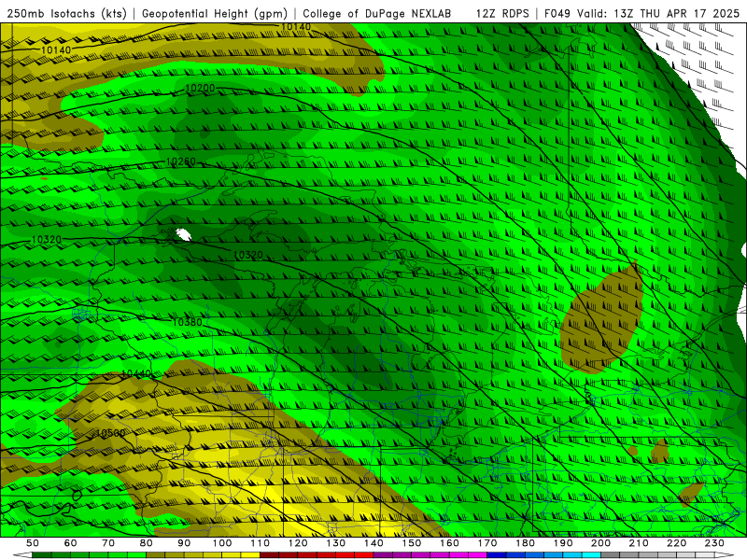
Task: Click the 150 kt value on the color scale
Action: [x=412, y=543]
